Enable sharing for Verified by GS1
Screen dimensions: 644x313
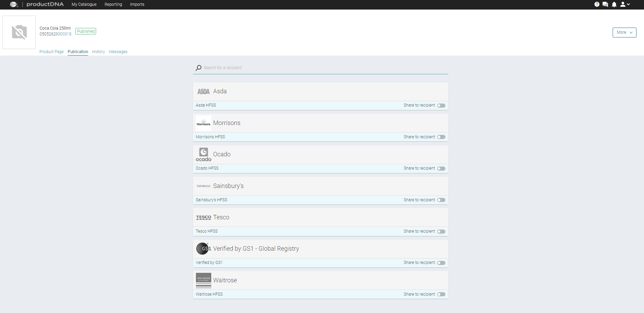click(441, 263)
